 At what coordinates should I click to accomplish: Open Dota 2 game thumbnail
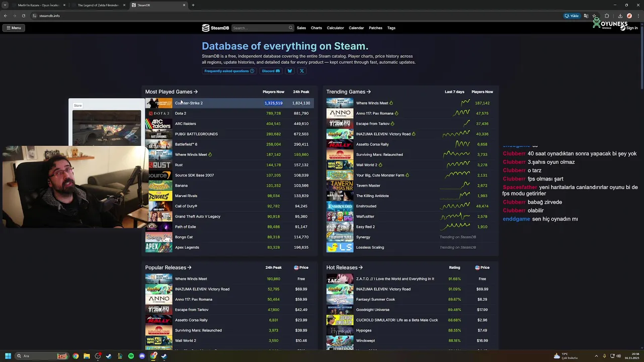(x=158, y=113)
